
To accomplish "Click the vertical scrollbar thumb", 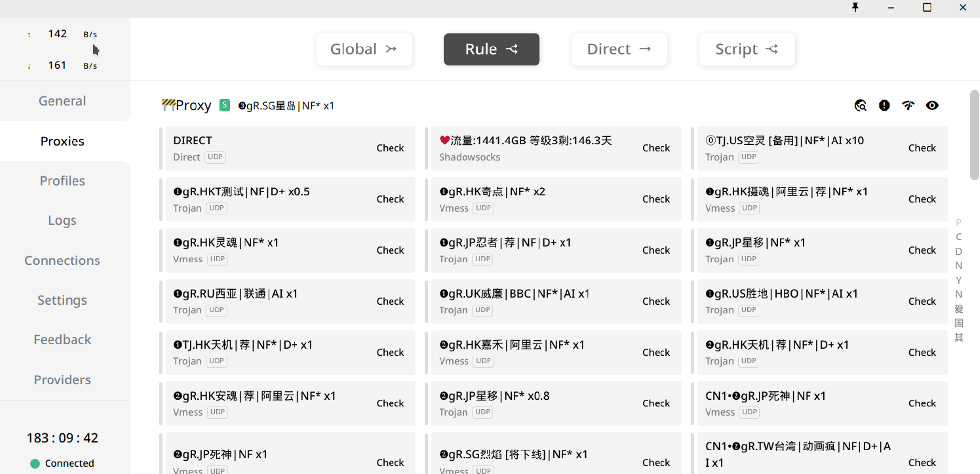I will tap(974, 135).
